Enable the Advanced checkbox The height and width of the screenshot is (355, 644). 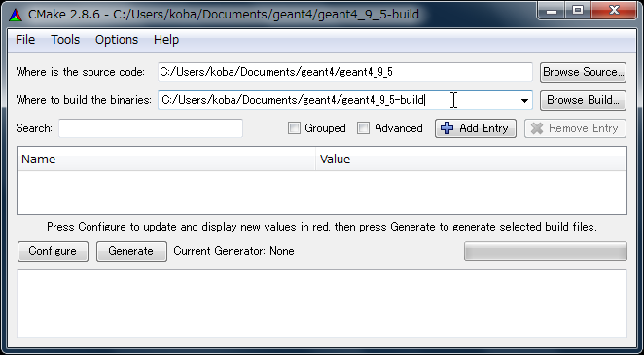pyautogui.click(x=363, y=128)
